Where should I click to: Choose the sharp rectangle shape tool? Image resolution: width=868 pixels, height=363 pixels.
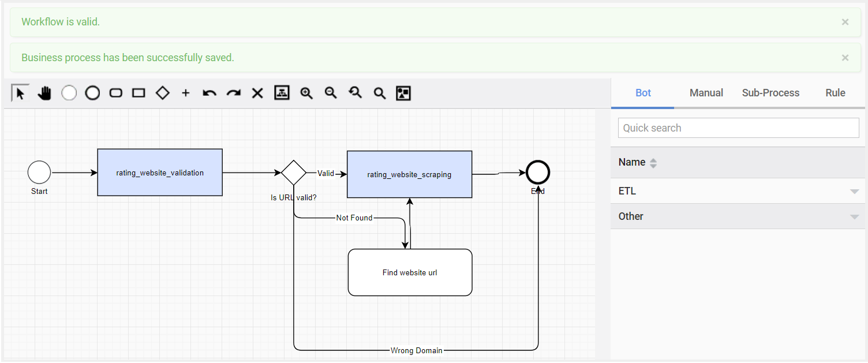coord(139,93)
